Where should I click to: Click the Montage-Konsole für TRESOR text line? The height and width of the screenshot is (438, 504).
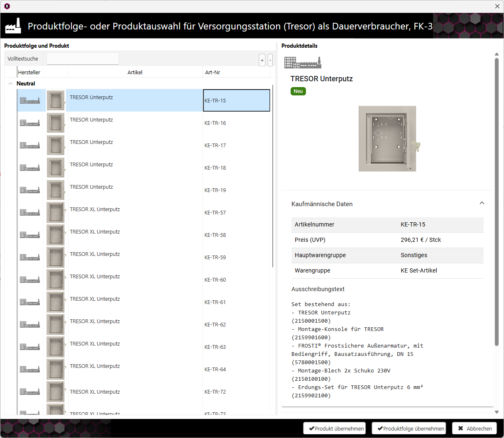pos(338,329)
